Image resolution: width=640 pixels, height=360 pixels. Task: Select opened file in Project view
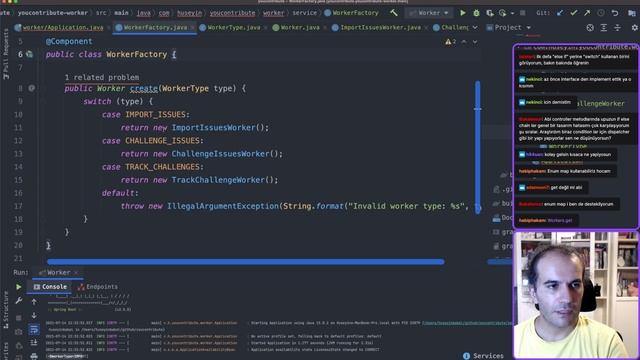tap(590, 28)
